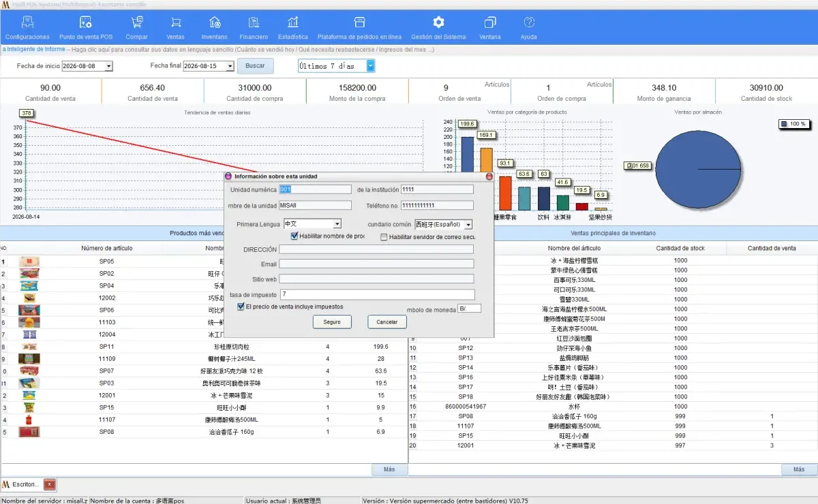Click the product thumbnail for 12002

pyautogui.click(x=29, y=298)
